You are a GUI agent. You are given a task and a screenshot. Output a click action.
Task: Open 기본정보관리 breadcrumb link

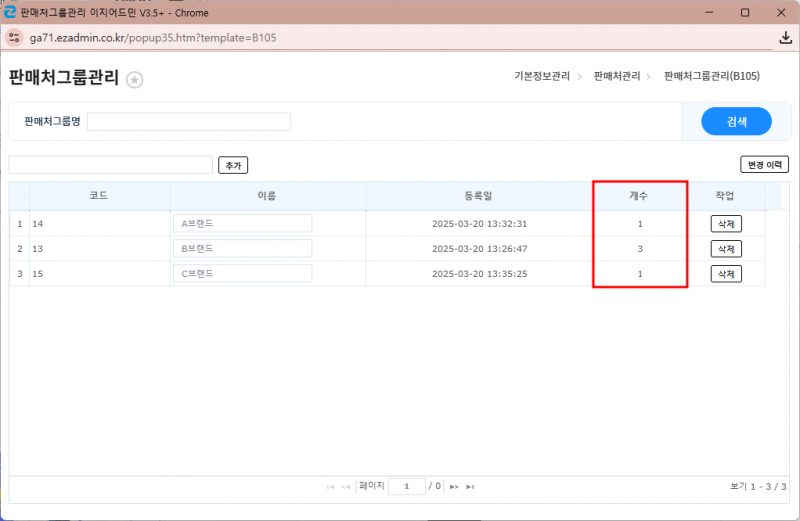(x=541, y=76)
